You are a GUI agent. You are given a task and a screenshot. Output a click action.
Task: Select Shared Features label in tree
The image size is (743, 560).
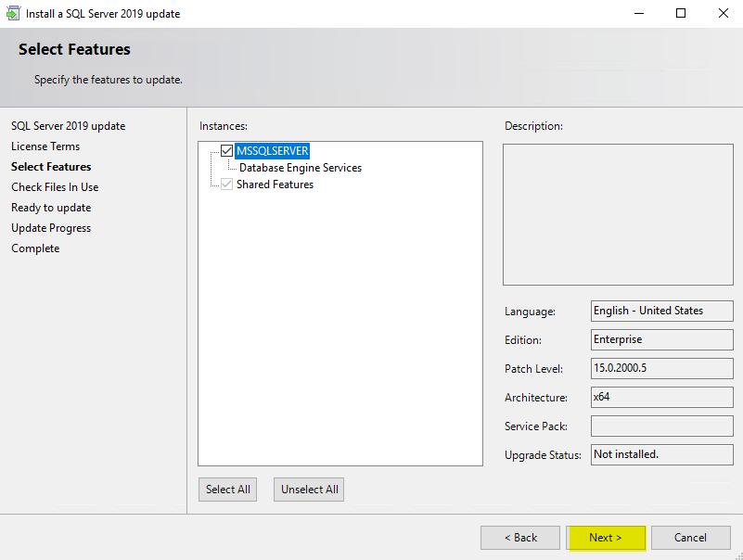(275, 185)
